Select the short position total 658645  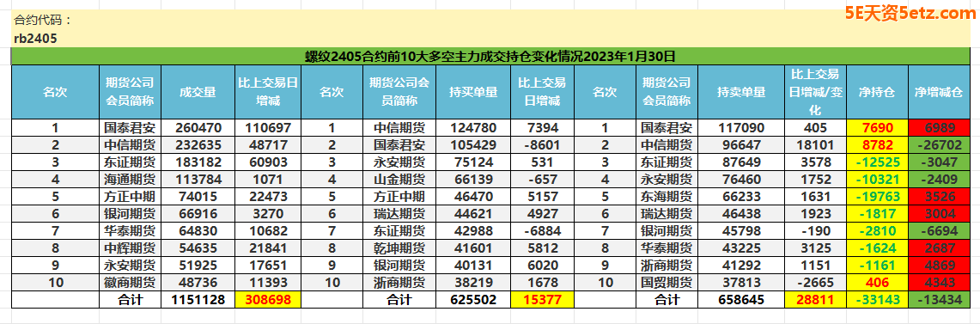click(x=741, y=300)
